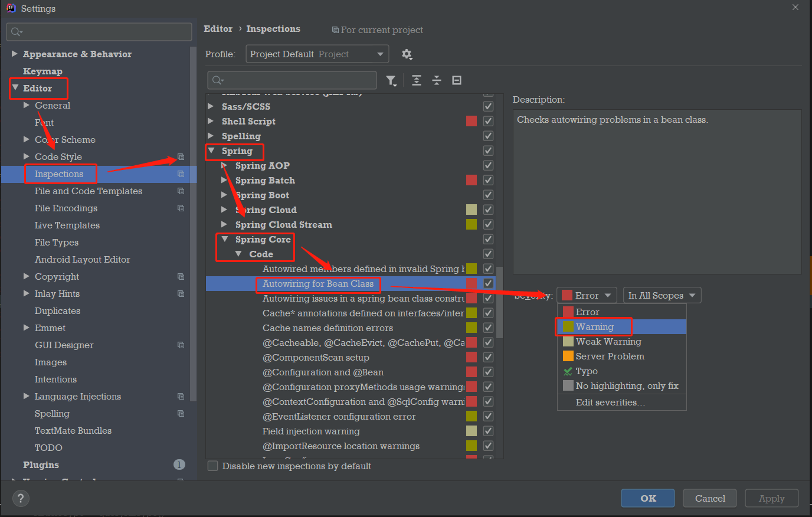Viewport: 812px width, 517px height.
Task: Click search magnifier in settings search box
Action: pyautogui.click(x=17, y=32)
